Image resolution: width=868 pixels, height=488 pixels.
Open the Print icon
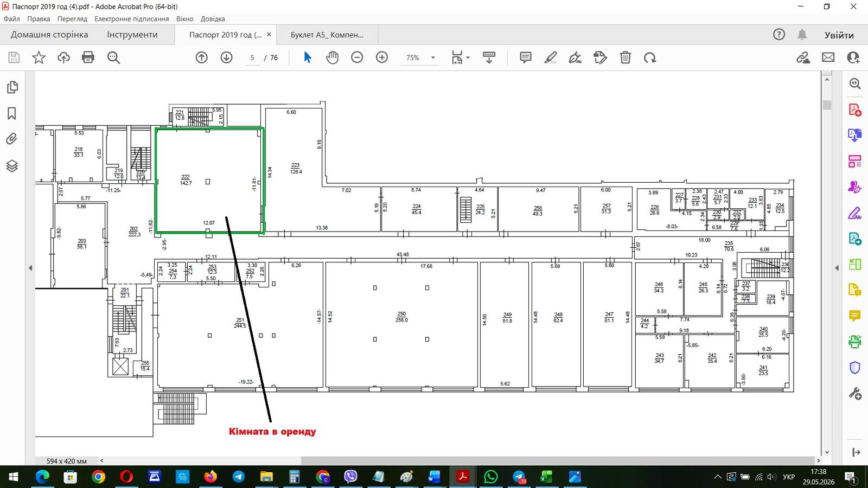(88, 57)
